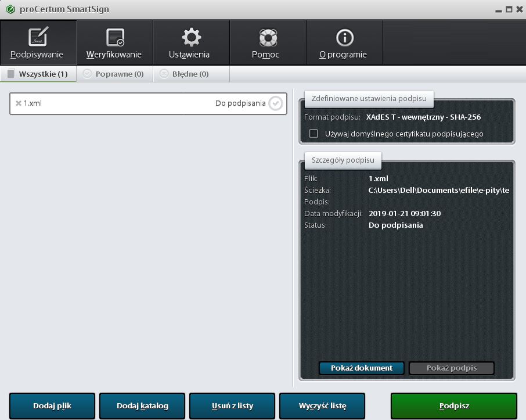The height and width of the screenshot is (420, 526).
Task: Switch to the Poprawne (0) tab
Action: click(x=114, y=74)
